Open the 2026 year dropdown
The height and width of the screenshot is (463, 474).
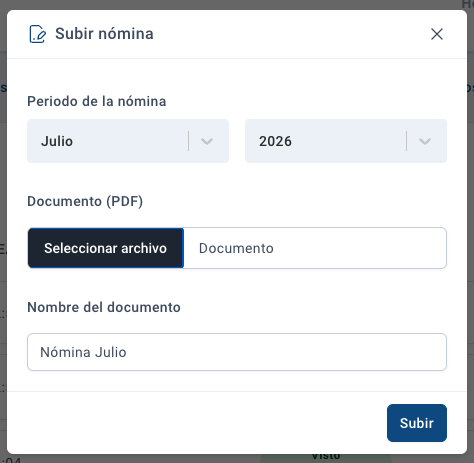[346, 141]
